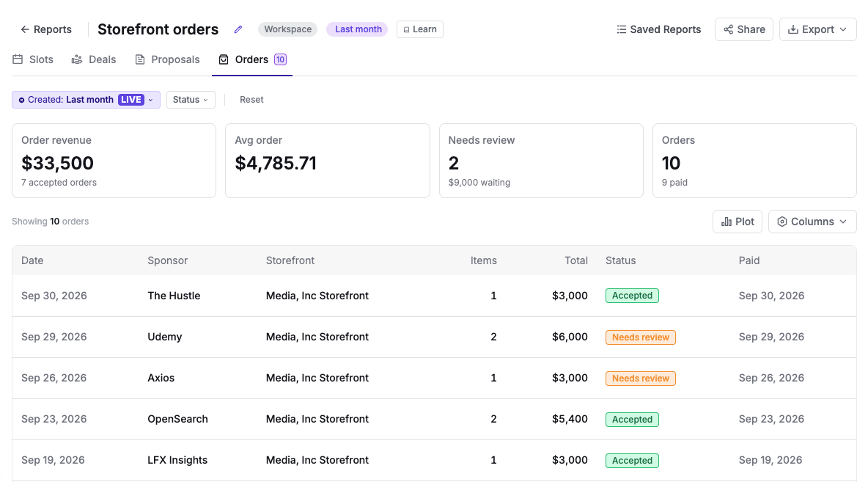Click the Orders count summary card
The height and width of the screenshot is (482, 868).
click(x=754, y=161)
